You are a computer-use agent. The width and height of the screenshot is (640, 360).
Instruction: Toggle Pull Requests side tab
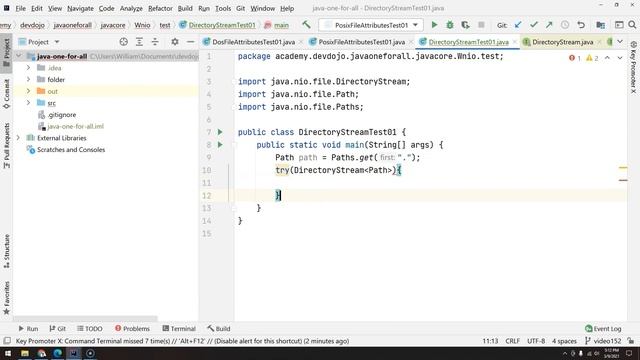pyautogui.click(x=7, y=146)
